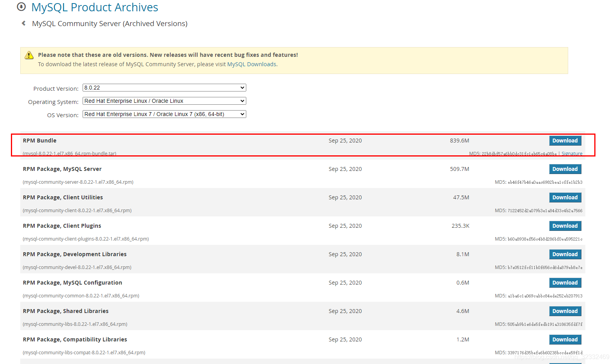Open the MySQL Product Archives heading link
The height and width of the screenshot is (364, 613).
95,7
